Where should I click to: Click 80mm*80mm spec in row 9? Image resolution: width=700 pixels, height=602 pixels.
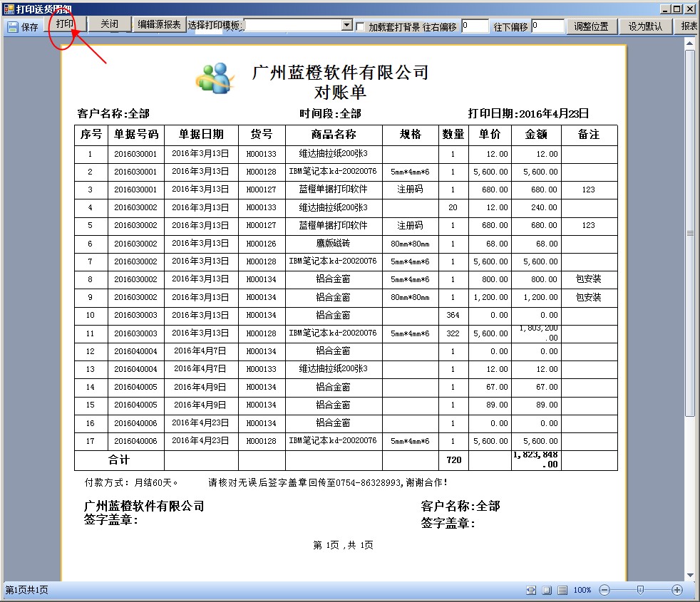tap(410, 298)
